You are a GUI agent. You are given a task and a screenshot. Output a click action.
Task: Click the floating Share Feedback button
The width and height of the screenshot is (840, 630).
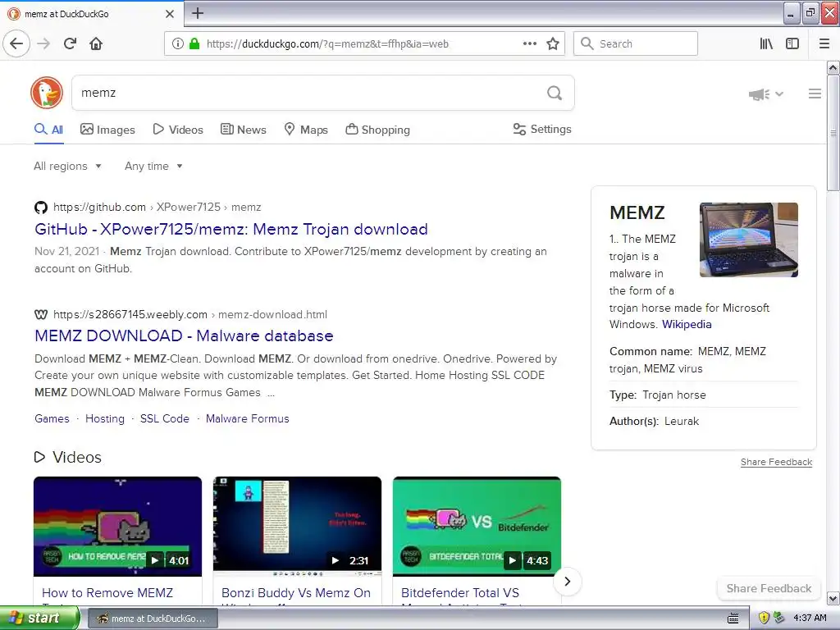(x=769, y=588)
